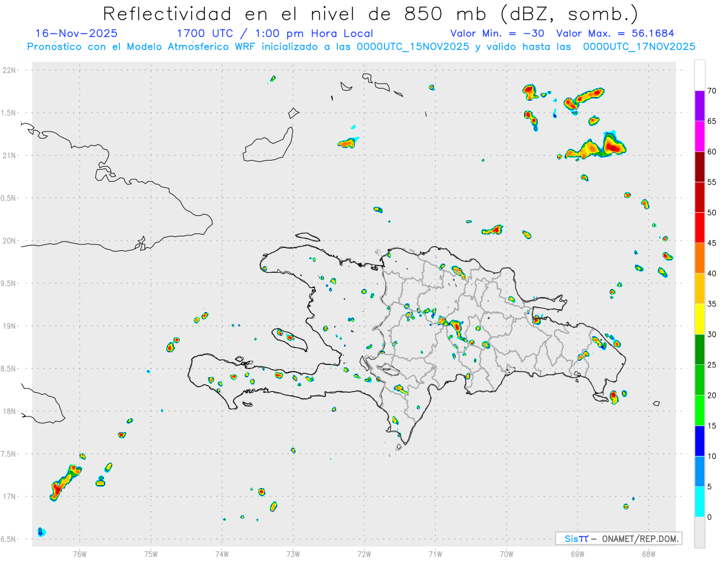This screenshot has height=562, width=728.
Task: Click the light blue 5–10 dBZ colorbar segment
Action: click(x=699, y=471)
